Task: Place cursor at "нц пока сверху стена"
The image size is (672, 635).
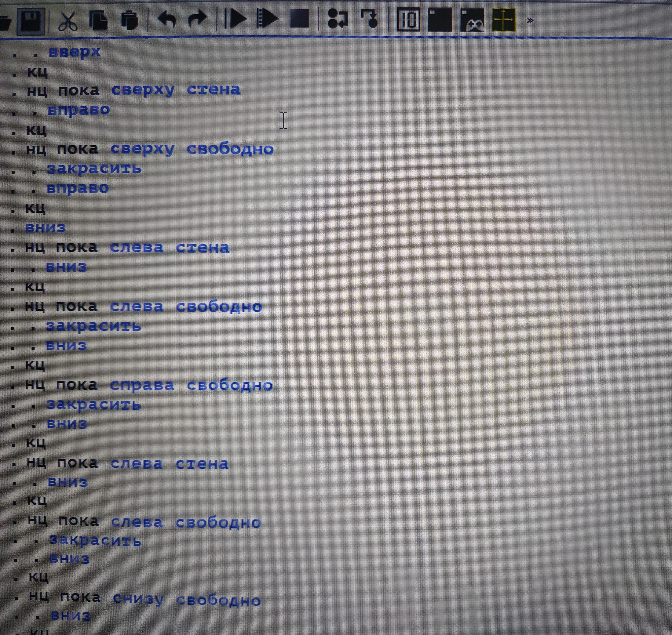Action: click(134, 90)
